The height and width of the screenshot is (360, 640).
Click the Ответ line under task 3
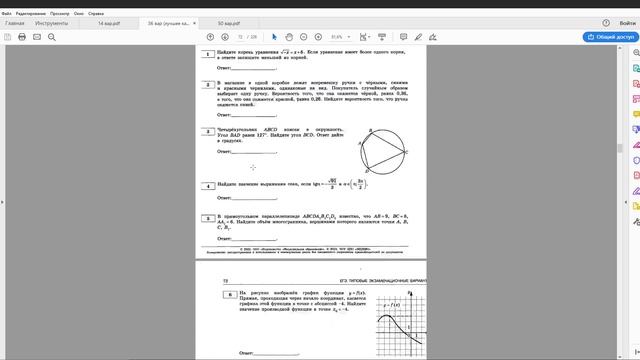[247, 151]
